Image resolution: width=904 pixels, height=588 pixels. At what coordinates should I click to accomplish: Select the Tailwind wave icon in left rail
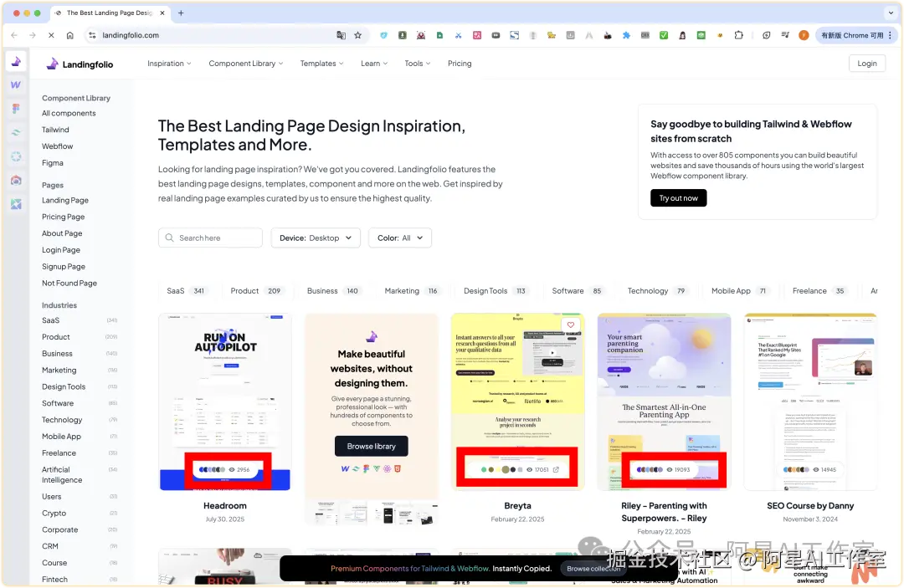16,132
